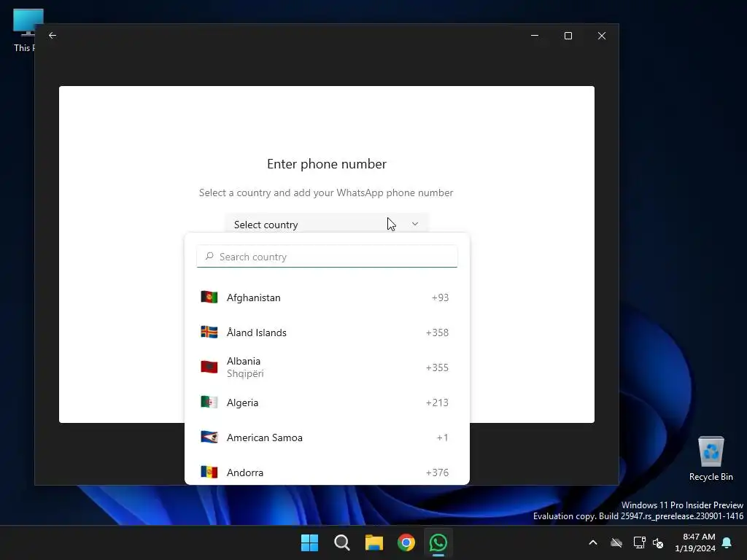747x560 pixels.
Task: Minimize the WhatsApp window
Action: click(535, 35)
